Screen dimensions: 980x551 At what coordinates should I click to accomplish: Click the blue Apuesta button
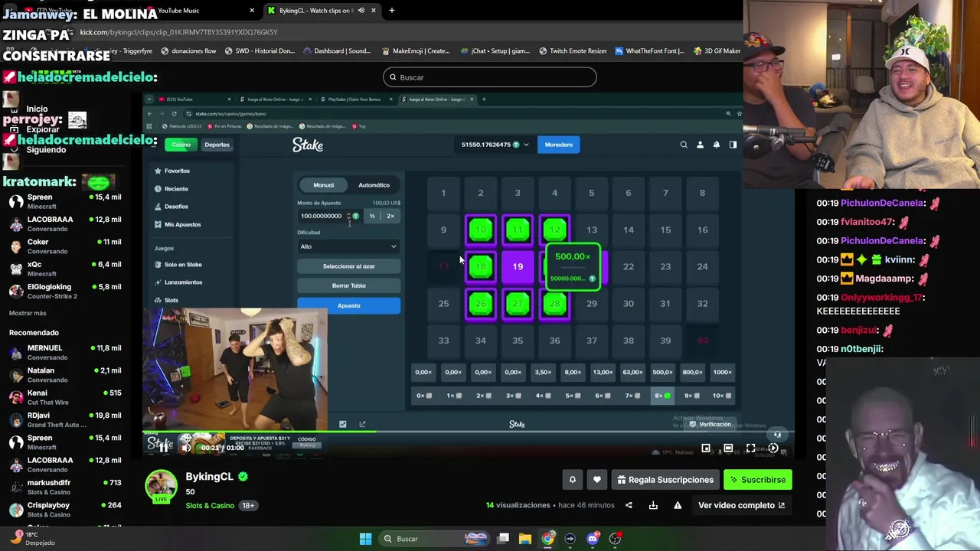tap(348, 306)
